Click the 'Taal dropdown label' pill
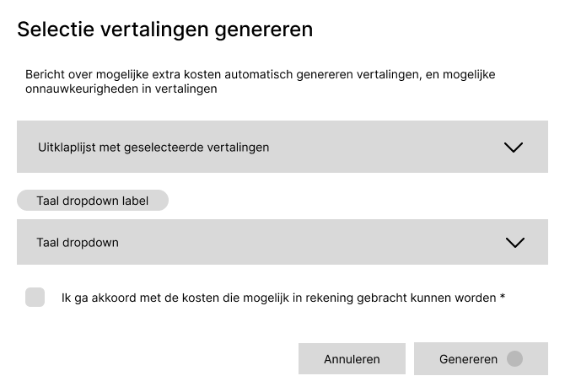Screen dimensions: 565x392 pyautogui.click(x=93, y=201)
